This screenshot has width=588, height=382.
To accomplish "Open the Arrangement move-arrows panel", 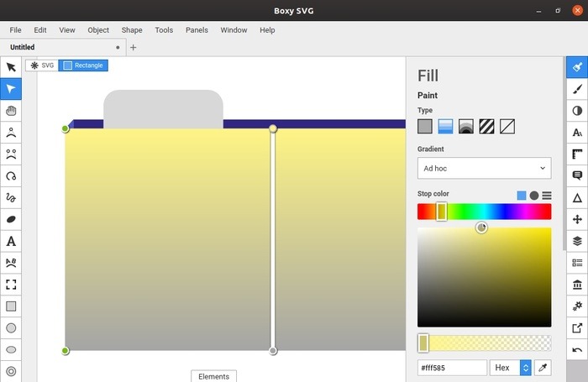I will (577, 219).
